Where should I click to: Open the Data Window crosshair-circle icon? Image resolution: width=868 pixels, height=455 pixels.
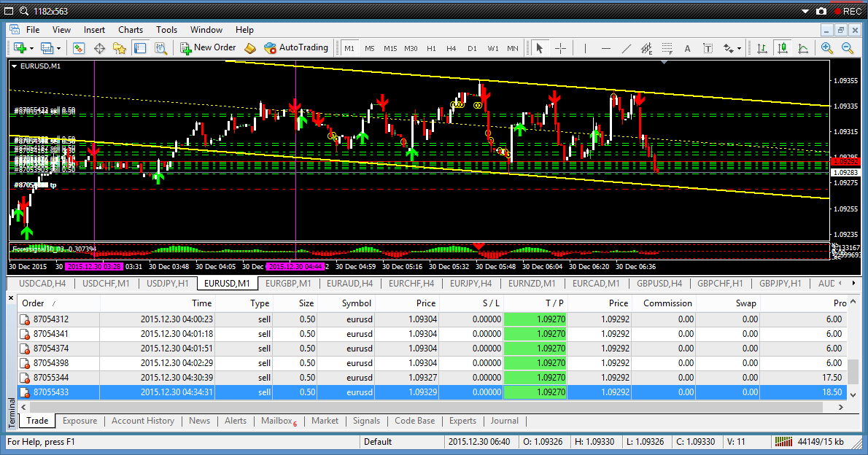tap(99, 48)
